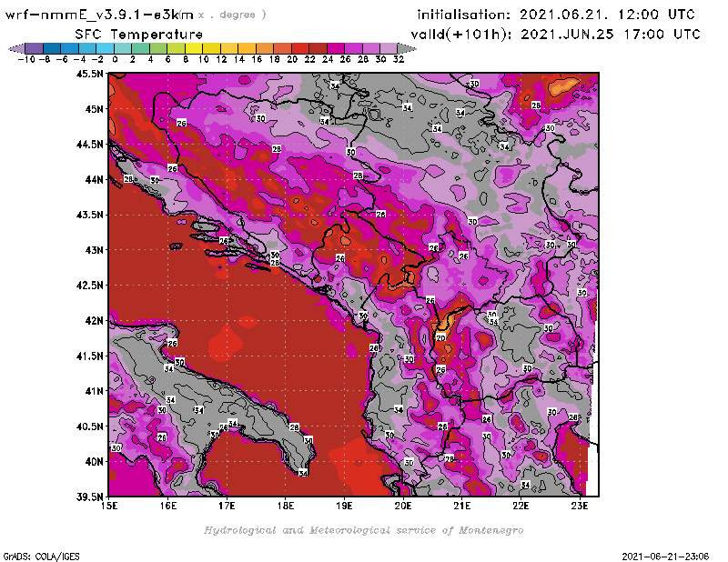This screenshot has height=562, width=728.
Task: Select the '44.5N' latitude label
Action: 89,145
